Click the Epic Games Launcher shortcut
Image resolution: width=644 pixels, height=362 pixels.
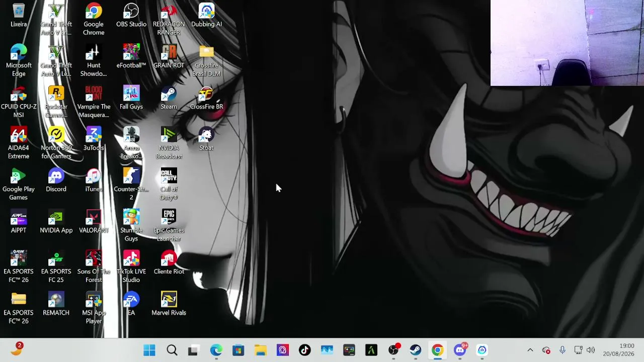coord(169,226)
